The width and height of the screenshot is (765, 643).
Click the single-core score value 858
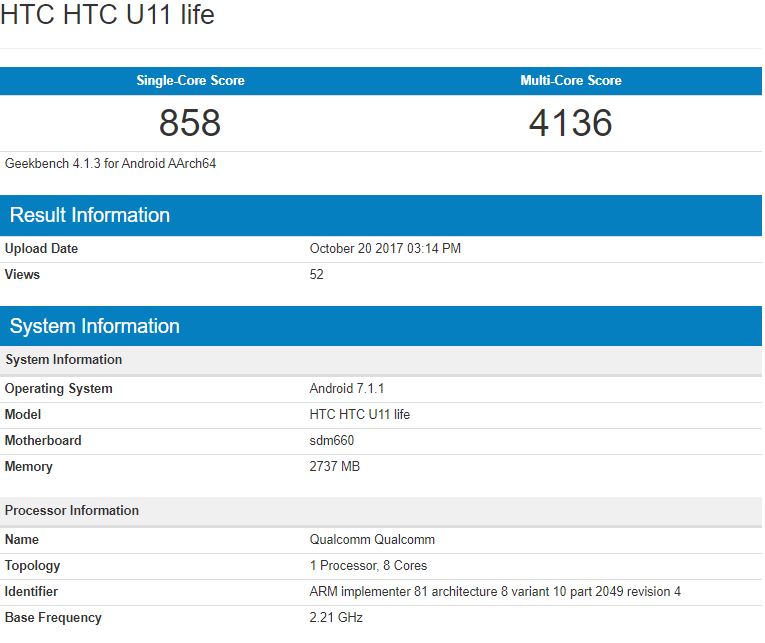coord(190,122)
